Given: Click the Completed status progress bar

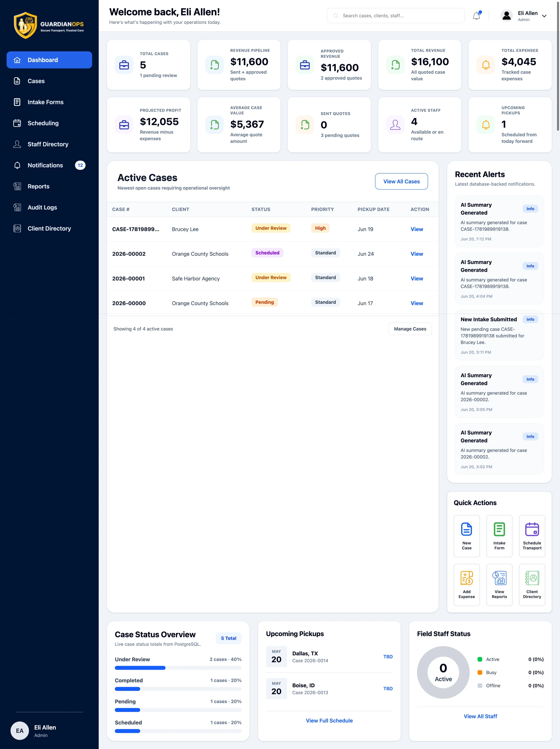Looking at the screenshot, I should pos(178,689).
